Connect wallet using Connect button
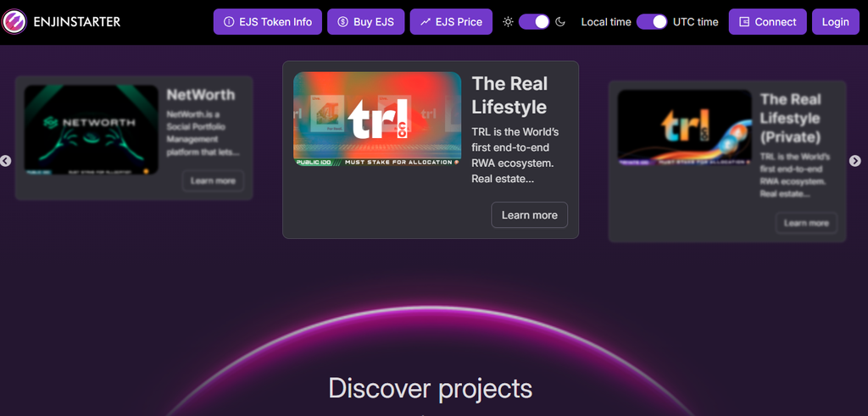This screenshot has height=416, width=868. click(x=767, y=22)
